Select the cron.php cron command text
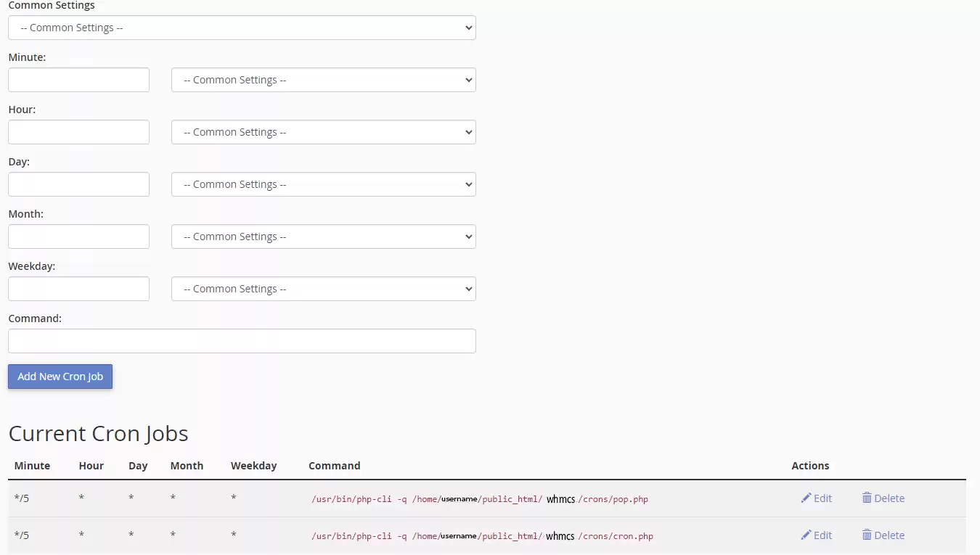Viewport: 980px width, 555px height. coord(482,536)
